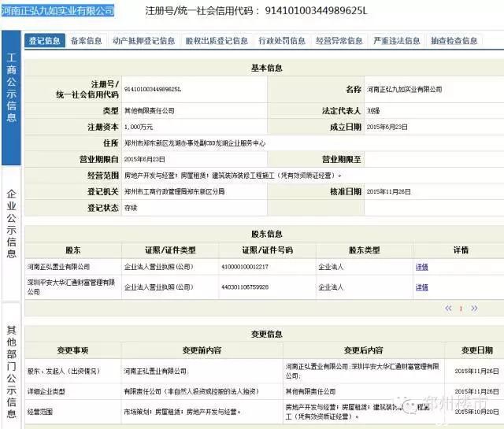Click change item 股东、发起人（出资情况）
The width and height of the screenshot is (504, 429).
[x=64, y=372]
